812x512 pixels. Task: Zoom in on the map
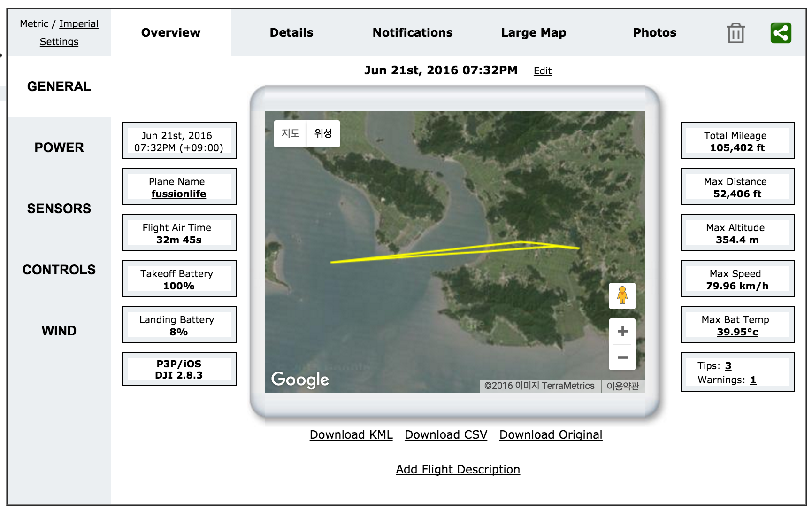(x=622, y=332)
